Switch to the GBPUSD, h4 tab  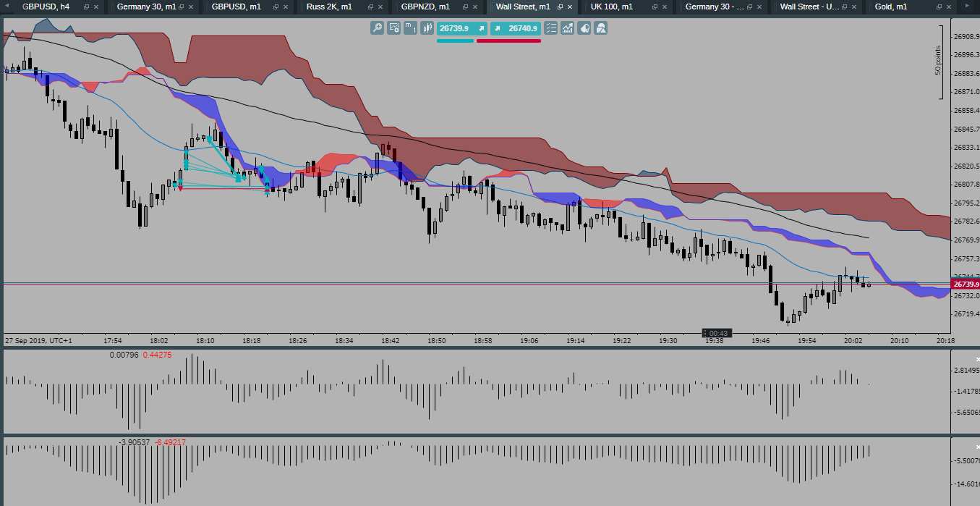click(x=46, y=7)
